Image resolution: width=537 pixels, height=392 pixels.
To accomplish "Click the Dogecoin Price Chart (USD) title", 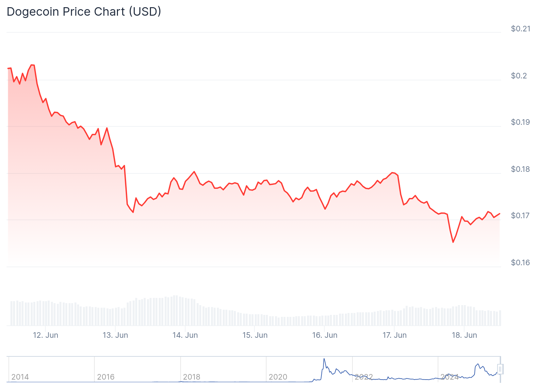I will click(84, 12).
